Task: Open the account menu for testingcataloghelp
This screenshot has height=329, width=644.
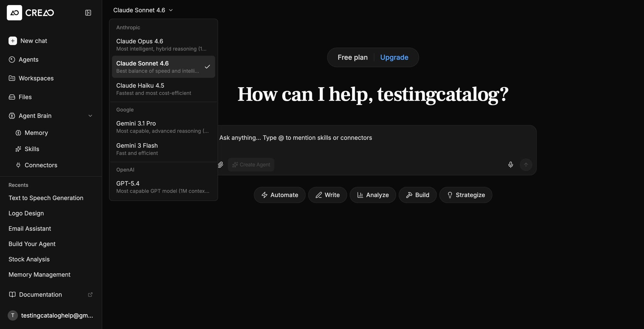Action: [x=51, y=315]
